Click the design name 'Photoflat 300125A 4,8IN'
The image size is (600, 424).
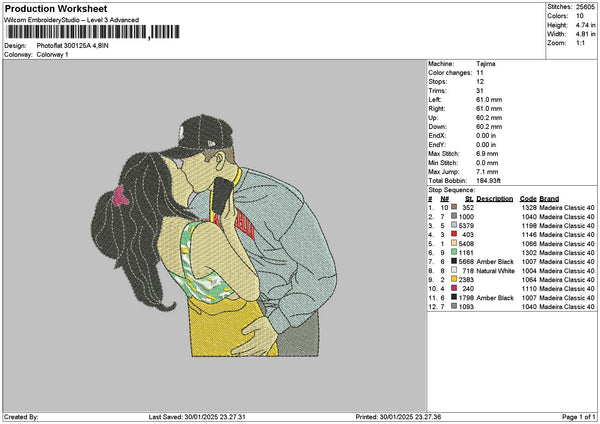pyautogui.click(x=72, y=46)
